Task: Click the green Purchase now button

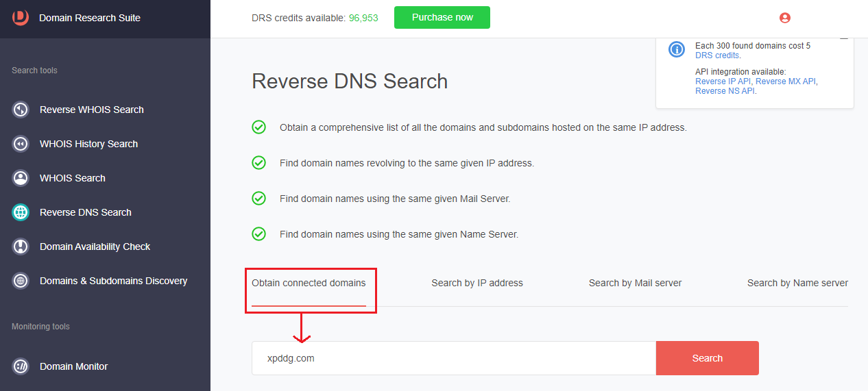Action: (442, 18)
